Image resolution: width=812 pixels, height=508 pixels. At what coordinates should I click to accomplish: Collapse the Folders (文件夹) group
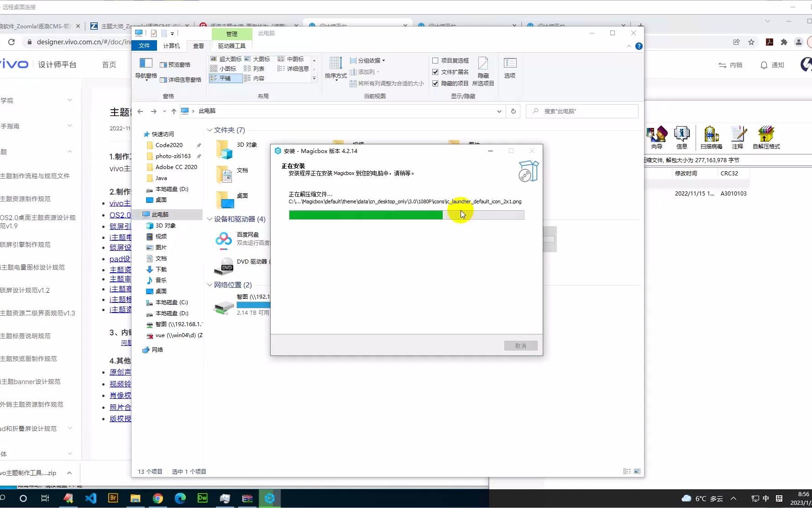tap(210, 130)
